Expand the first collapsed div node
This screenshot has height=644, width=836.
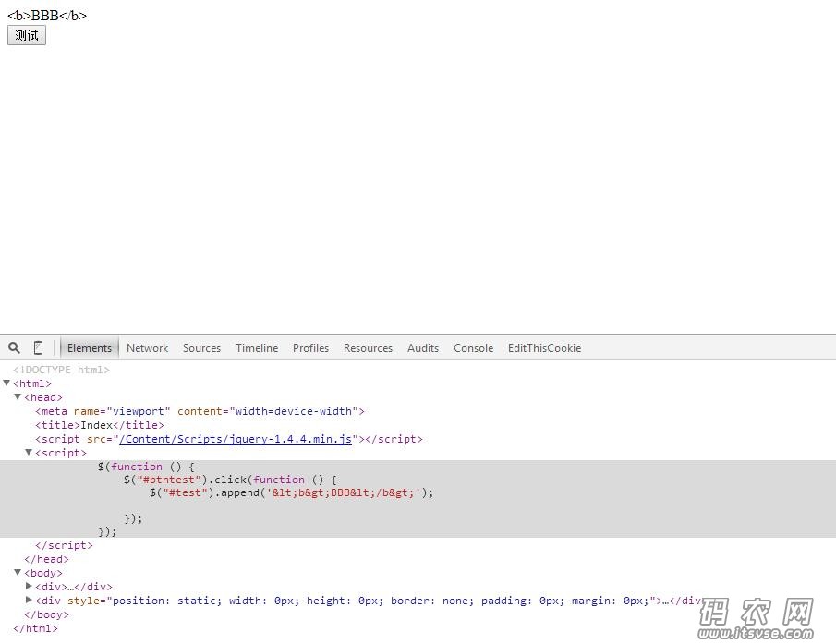(29, 586)
